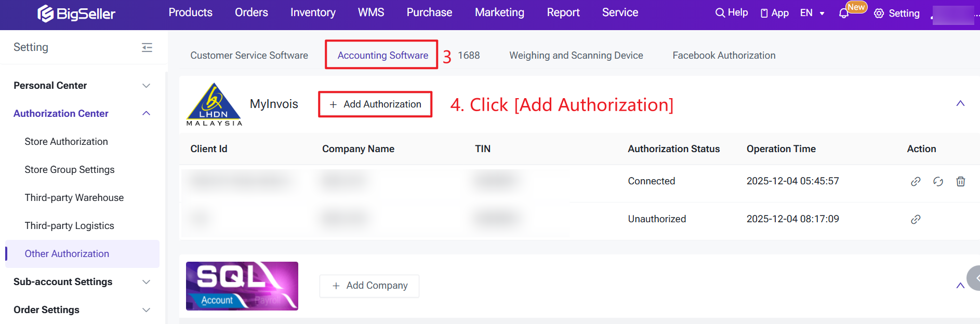Click the BigSeller logo
980x324 pixels.
pyautogui.click(x=76, y=14)
